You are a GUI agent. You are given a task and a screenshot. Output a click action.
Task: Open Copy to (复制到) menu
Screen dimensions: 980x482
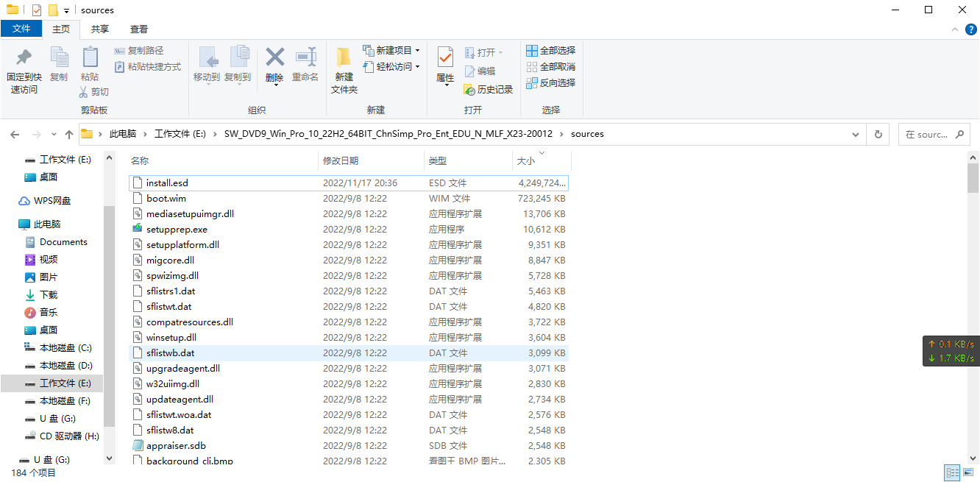[x=238, y=65]
